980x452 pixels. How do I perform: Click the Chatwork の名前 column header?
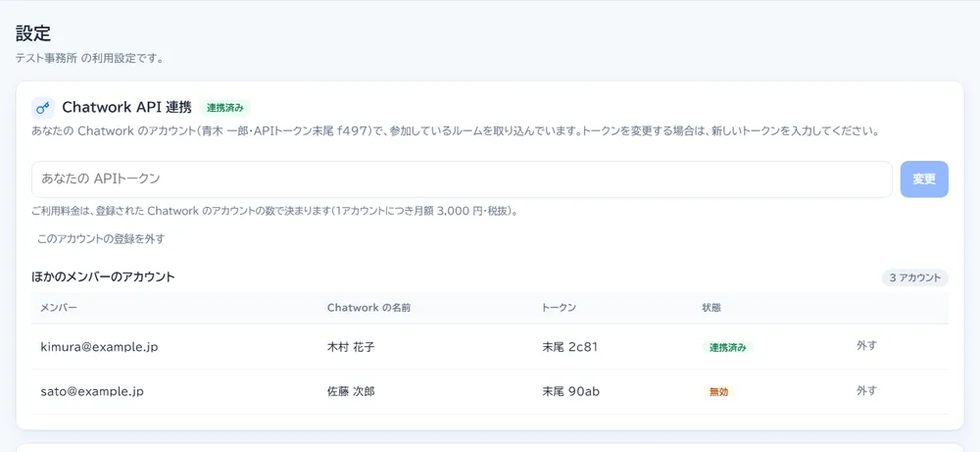(368, 308)
